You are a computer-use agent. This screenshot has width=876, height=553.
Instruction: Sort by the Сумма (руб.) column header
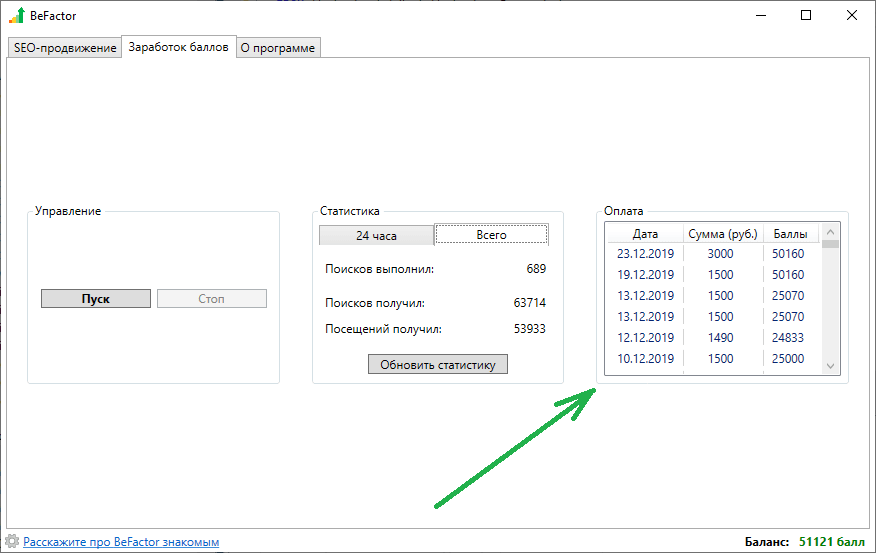pos(722,234)
